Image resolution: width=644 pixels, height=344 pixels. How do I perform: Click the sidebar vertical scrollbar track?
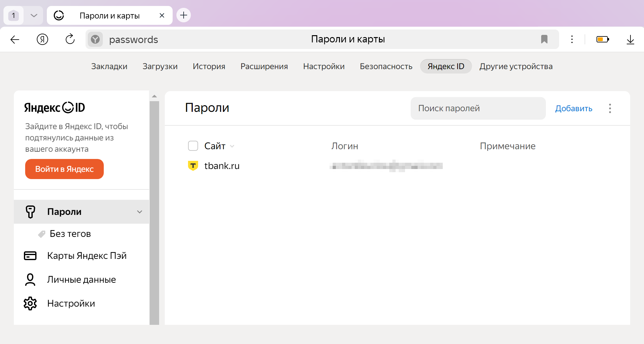click(x=154, y=213)
